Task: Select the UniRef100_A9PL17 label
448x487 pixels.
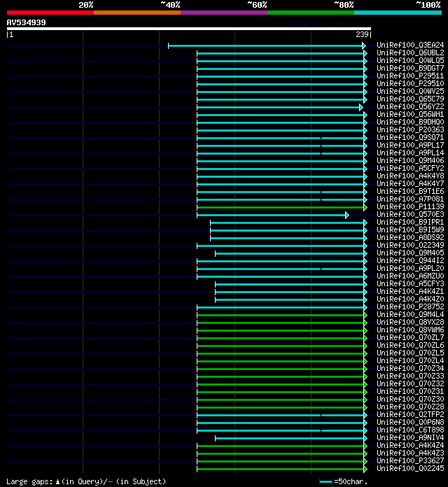Action: click(410, 145)
